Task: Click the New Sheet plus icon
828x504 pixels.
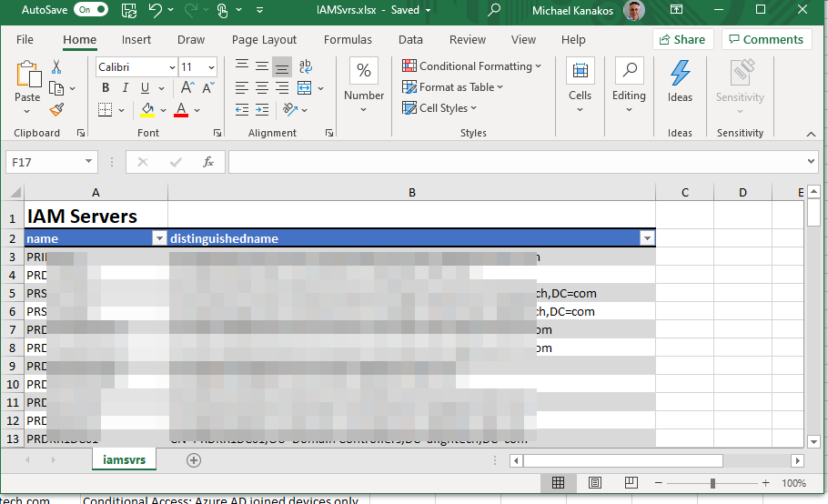Action: 194,460
